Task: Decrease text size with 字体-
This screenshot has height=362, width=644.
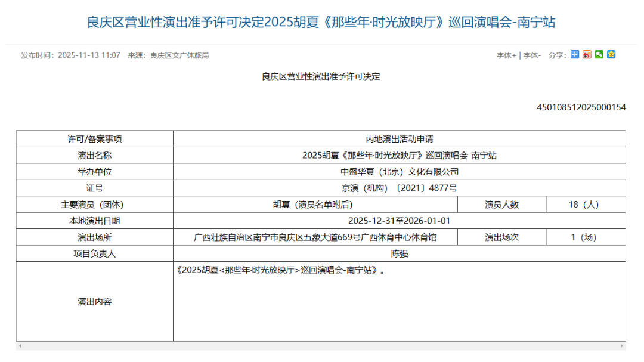Action: (532, 55)
